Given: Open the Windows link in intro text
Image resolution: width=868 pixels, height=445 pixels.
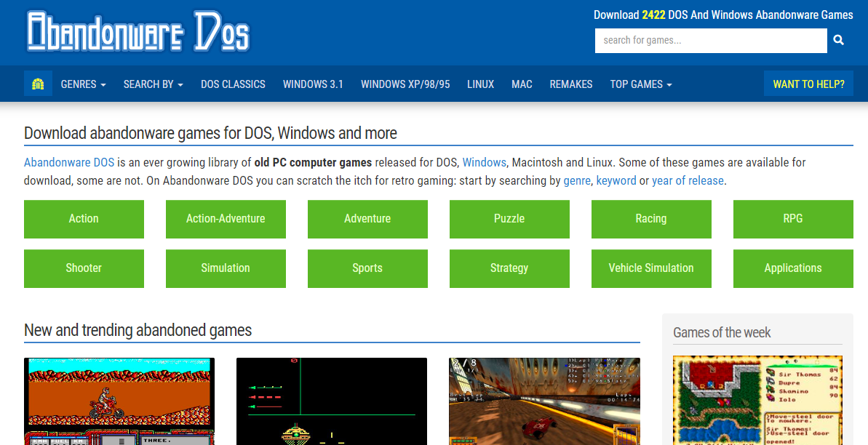Looking at the screenshot, I should point(485,163).
